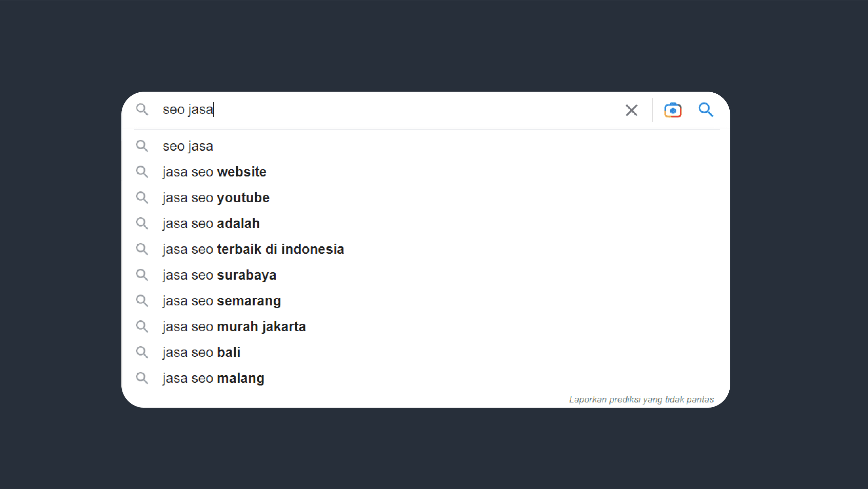Click the blue search magnifier button
868x489 pixels.
coord(706,110)
